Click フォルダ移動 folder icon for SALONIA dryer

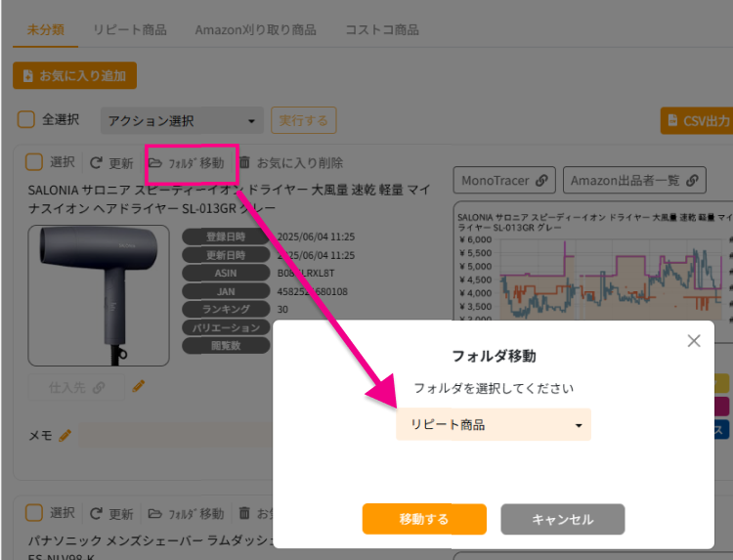pyautogui.click(x=154, y=162)
